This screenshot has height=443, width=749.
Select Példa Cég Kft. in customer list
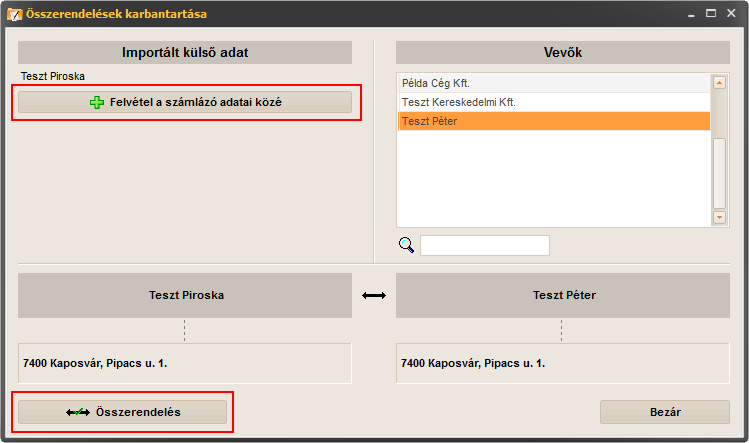554,83
